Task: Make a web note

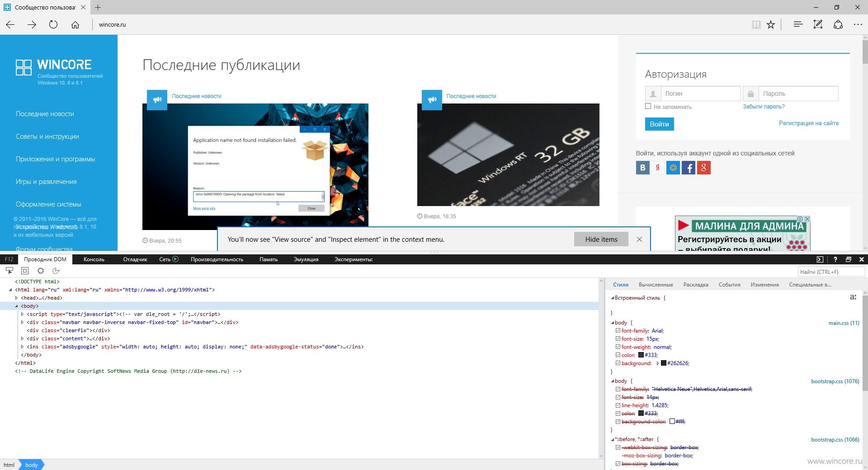Action: [x=818, y=24]
